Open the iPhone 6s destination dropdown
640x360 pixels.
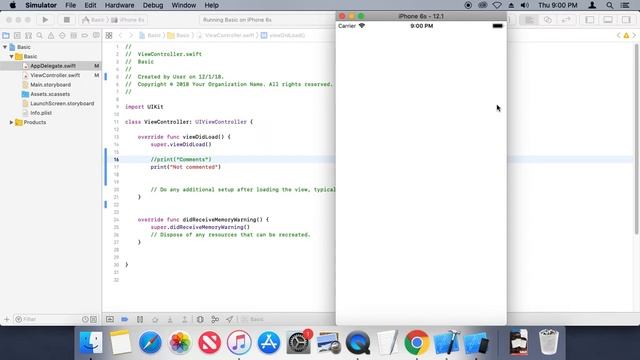click(128, 20)
